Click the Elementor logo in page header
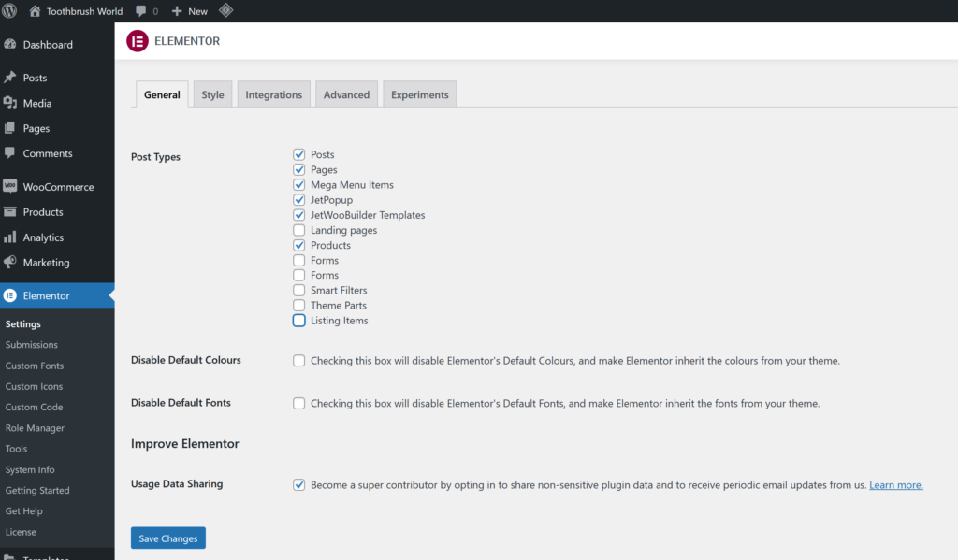 point(138,41)
